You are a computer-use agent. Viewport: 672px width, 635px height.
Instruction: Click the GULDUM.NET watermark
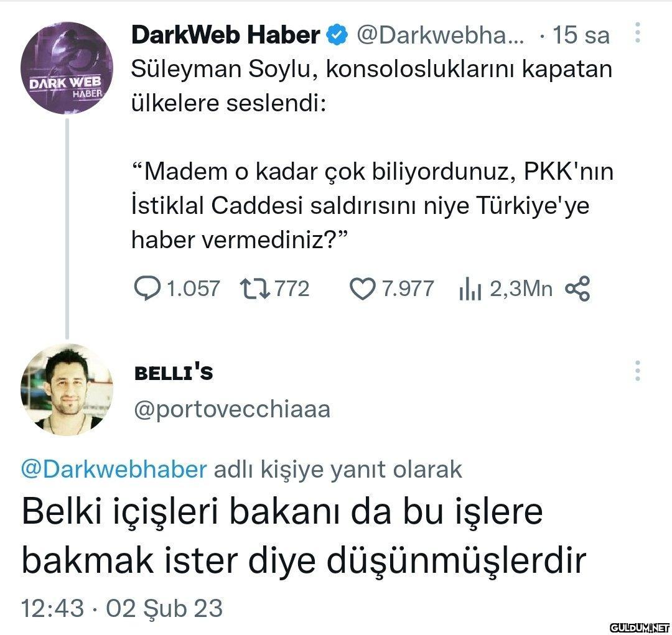click(x=640, y=628)
